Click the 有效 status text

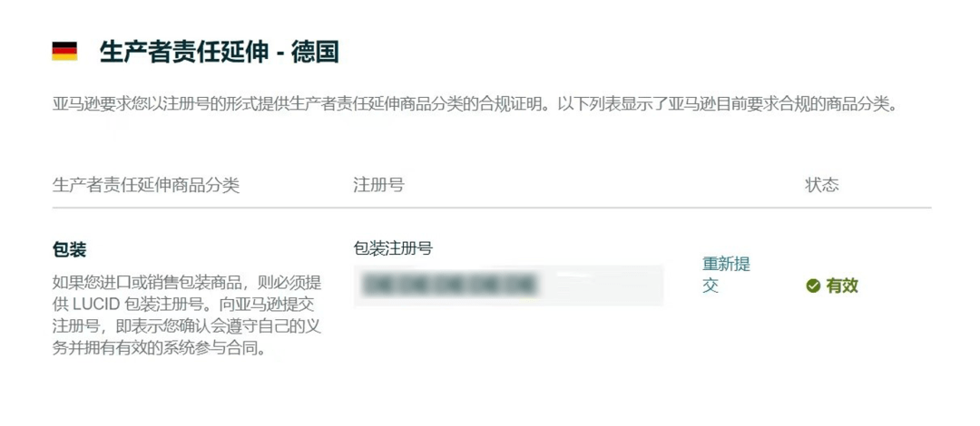[842, 286]
